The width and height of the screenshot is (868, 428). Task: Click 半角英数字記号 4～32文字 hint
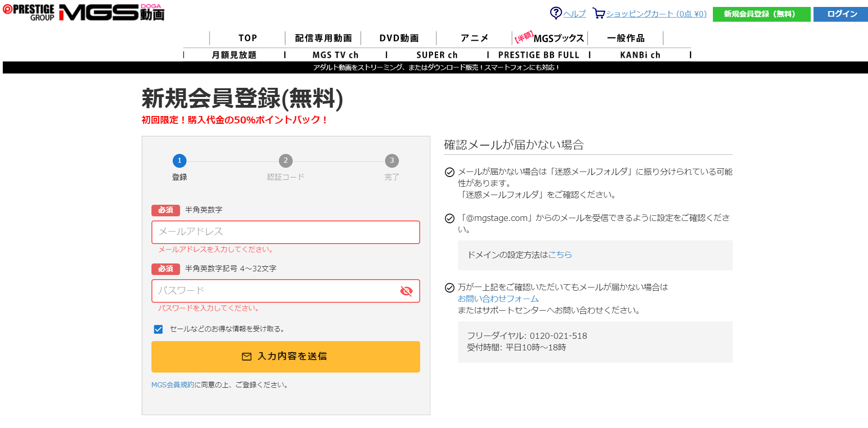coord(230,269)
